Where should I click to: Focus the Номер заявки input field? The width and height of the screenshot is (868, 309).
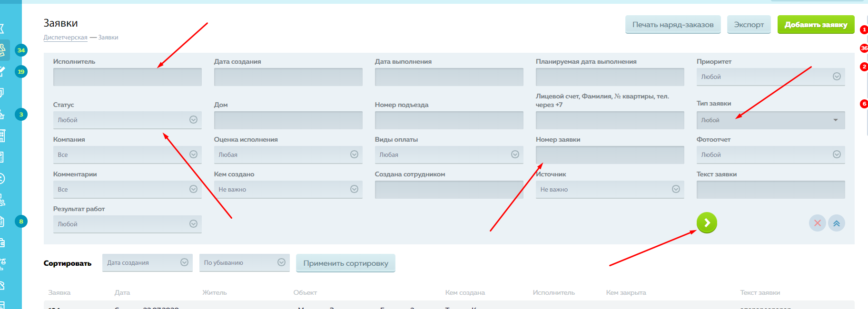[610, 155]
